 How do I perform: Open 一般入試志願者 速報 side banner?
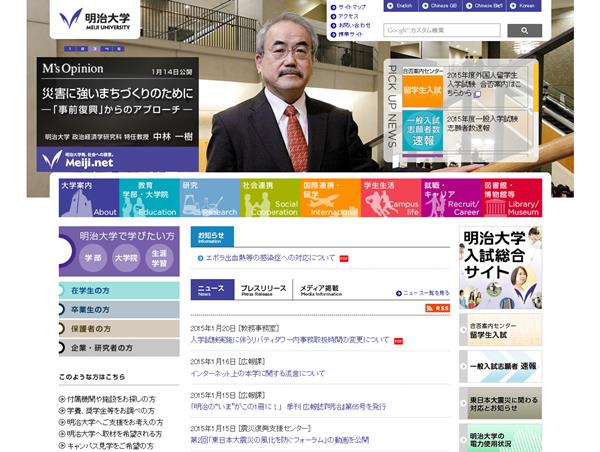pyautogui.click(x=501, y=366)
